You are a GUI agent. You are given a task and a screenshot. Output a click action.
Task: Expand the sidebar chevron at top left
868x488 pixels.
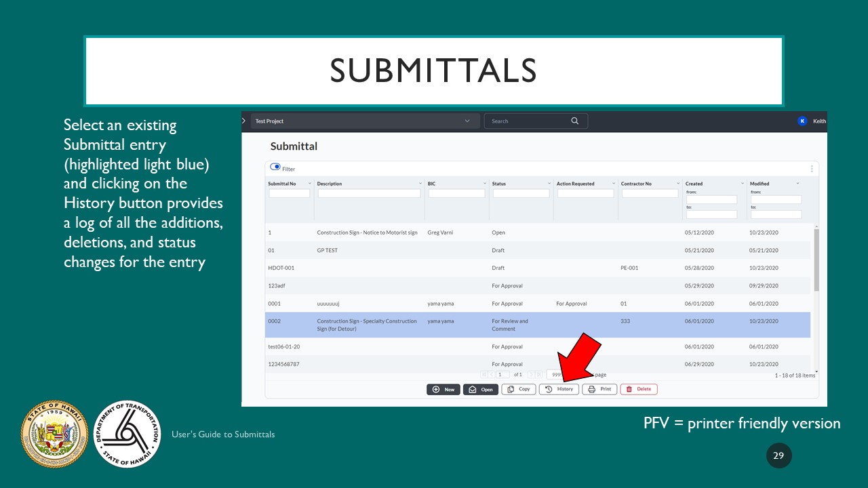pyautogui.click(x=244, y=121)
